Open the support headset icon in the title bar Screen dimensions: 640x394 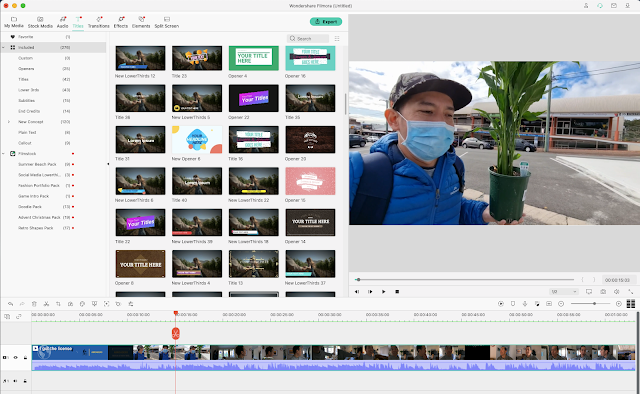[x=600, y=6]
